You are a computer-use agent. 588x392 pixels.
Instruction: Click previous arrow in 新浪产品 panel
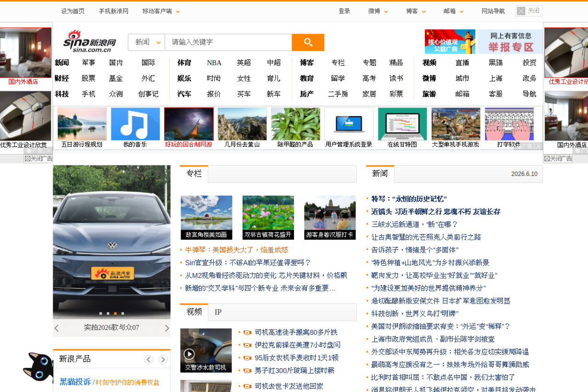click(x=149, y=359)
